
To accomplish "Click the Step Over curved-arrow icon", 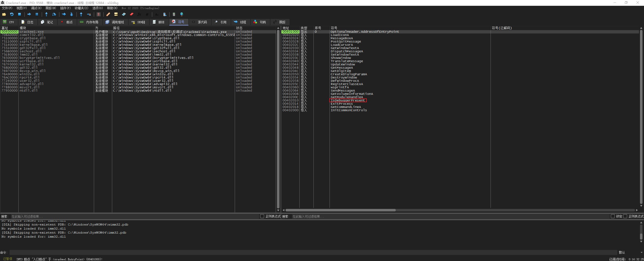I will point(54,14).
